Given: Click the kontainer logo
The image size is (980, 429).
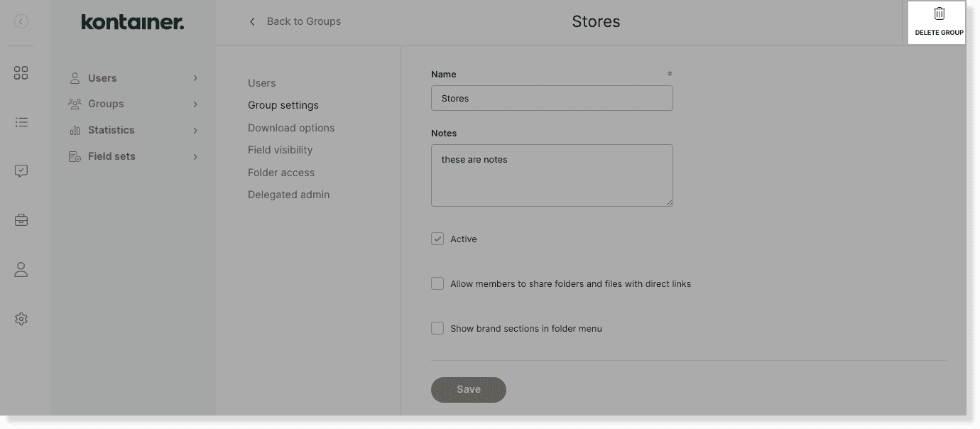Looking at the screenshot, I should point(132,21).
